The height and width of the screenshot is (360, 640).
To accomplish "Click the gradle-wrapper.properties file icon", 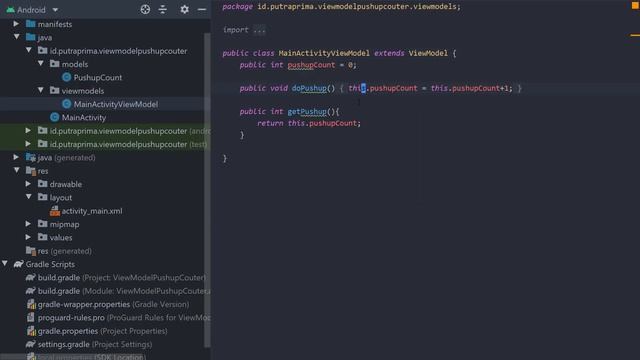I will coord(31,304).
